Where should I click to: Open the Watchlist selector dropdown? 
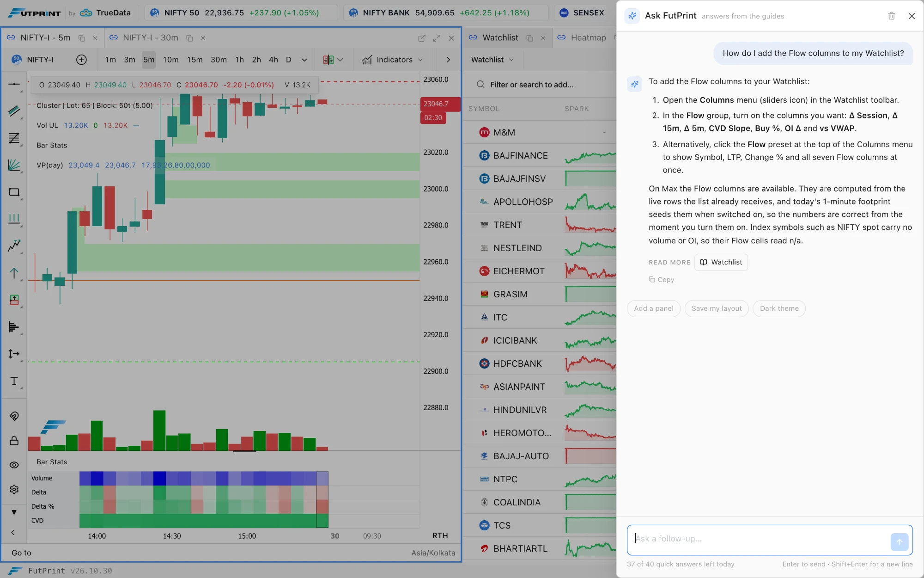[492, 60]
